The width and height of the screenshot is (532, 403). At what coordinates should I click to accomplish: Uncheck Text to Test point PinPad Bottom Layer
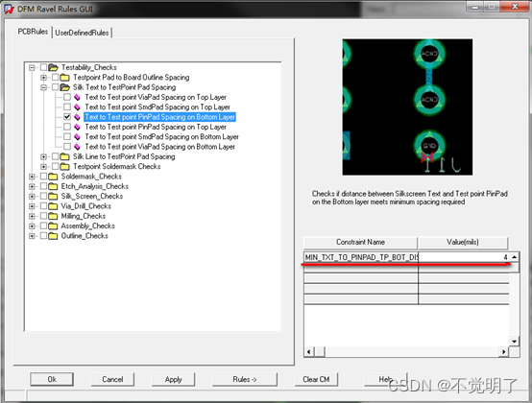tap(67, 117)
